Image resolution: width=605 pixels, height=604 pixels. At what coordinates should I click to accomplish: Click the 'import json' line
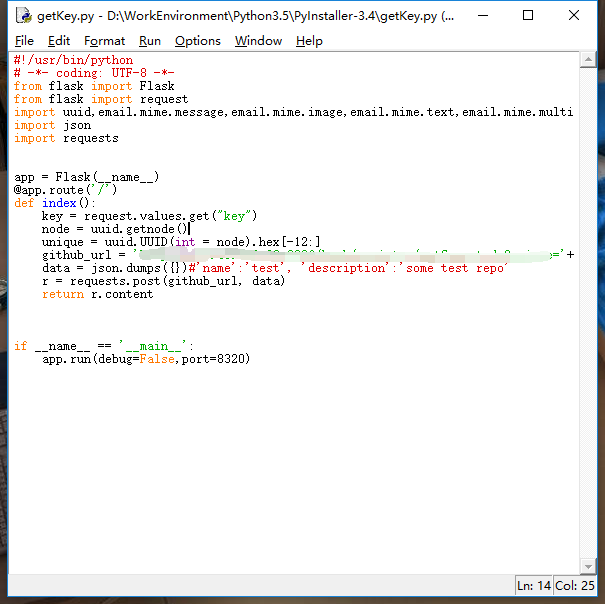click(x=52, y=125)
